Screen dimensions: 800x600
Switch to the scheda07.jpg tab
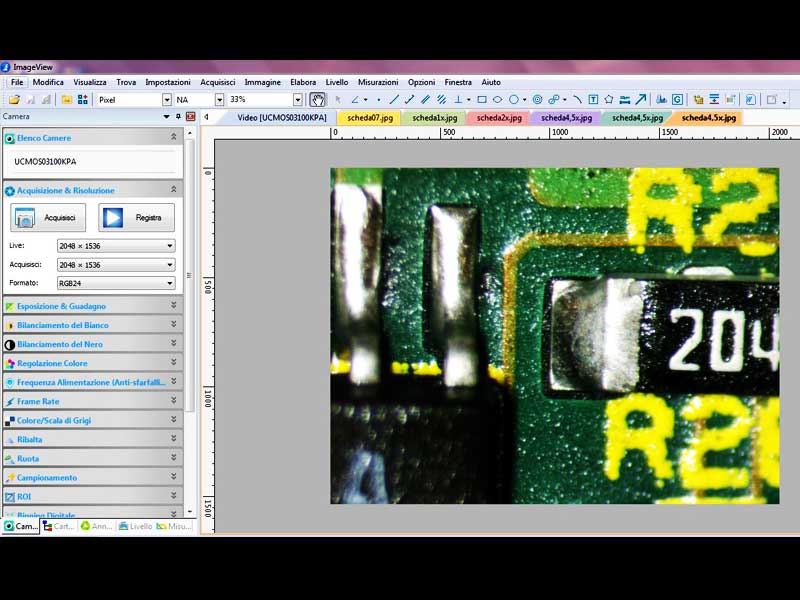point(370,118)
